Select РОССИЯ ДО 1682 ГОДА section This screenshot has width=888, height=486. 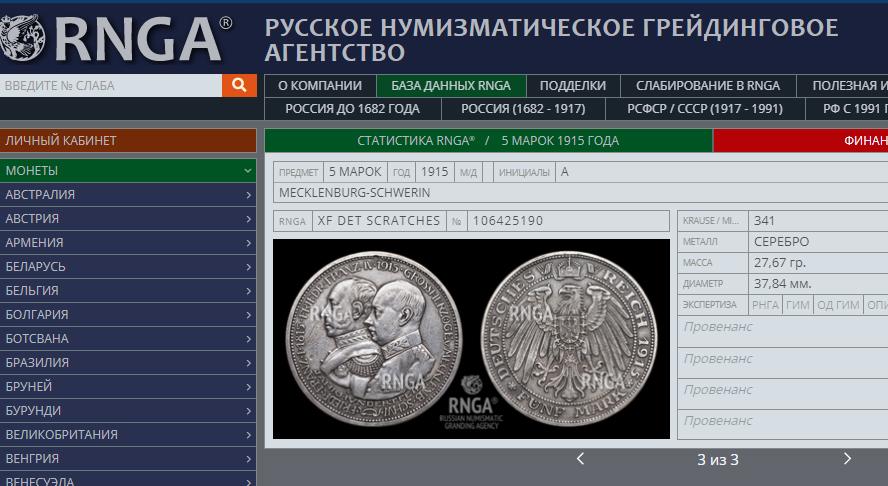352,109
